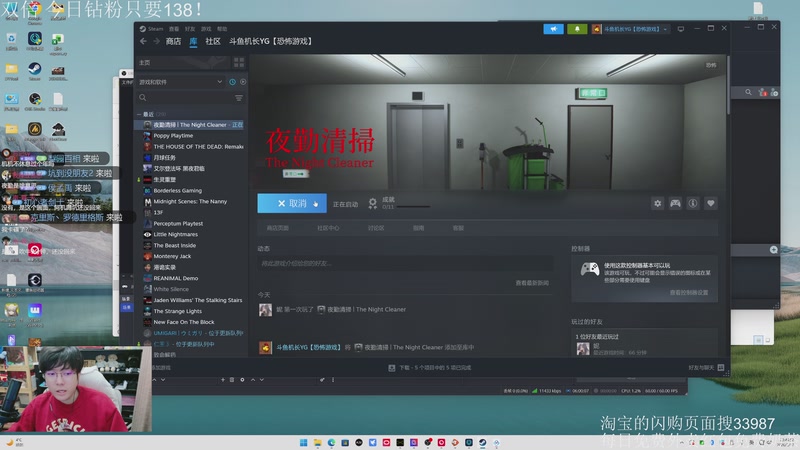Toggle sort by recent activity clock icon
Screen dimensions: 800x450
pos(232,82)
